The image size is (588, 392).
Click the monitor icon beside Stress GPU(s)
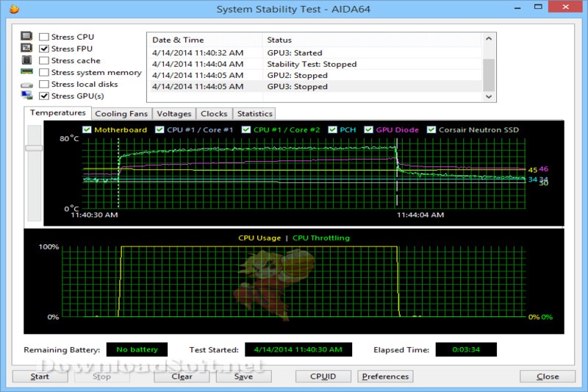26,96
